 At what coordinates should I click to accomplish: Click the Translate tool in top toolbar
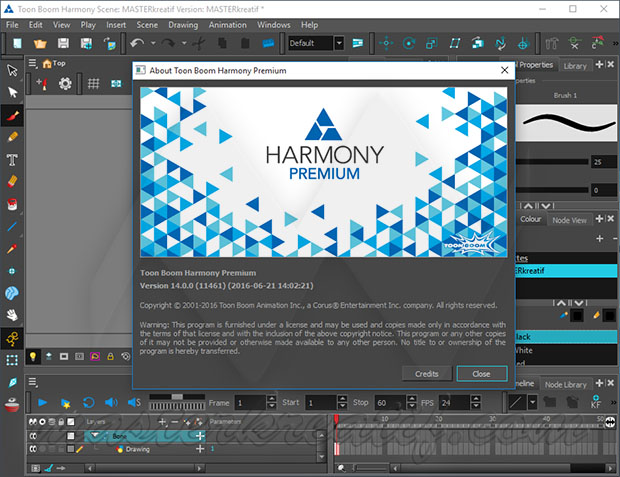pos(386,43)
